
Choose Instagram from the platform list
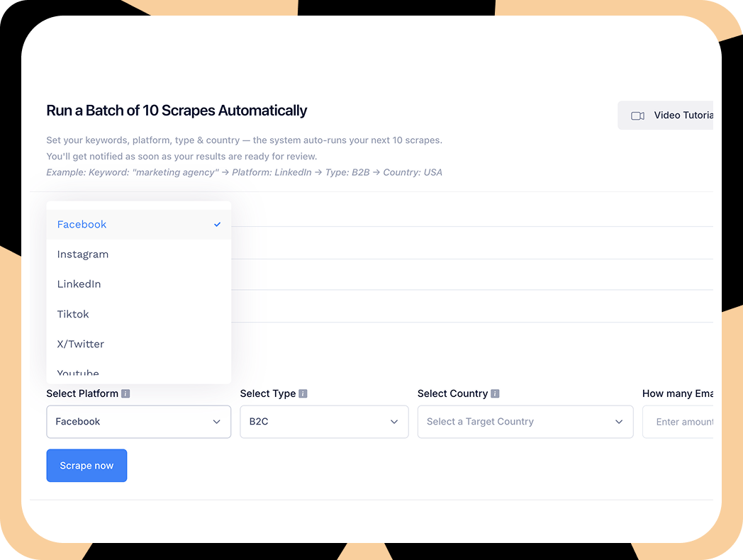tap(83, 254)
